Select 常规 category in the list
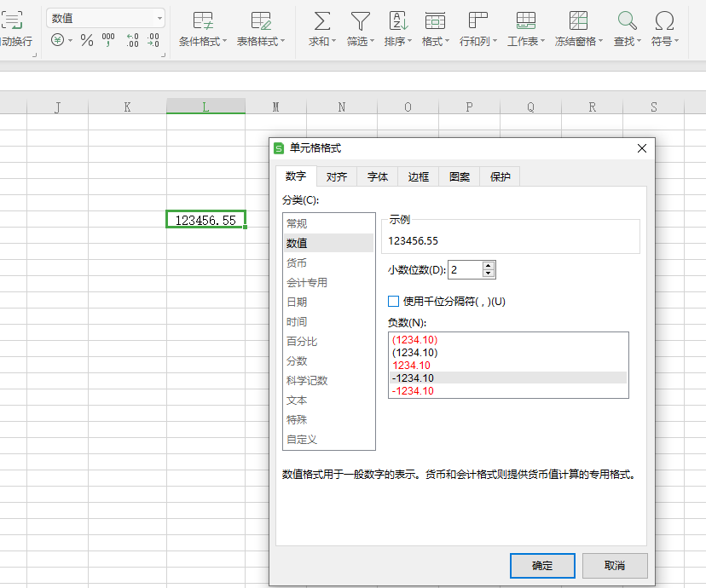This screenshot has width=706, height=588. pyautogui.click(x=328, y=223)
